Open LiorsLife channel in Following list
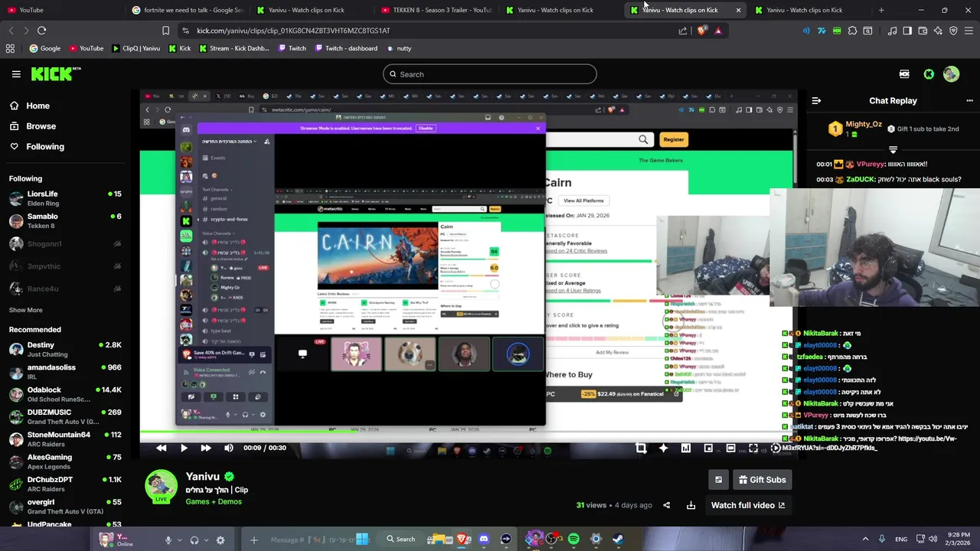The width and height of the screenshot is (980, 551). pos(65,199)
